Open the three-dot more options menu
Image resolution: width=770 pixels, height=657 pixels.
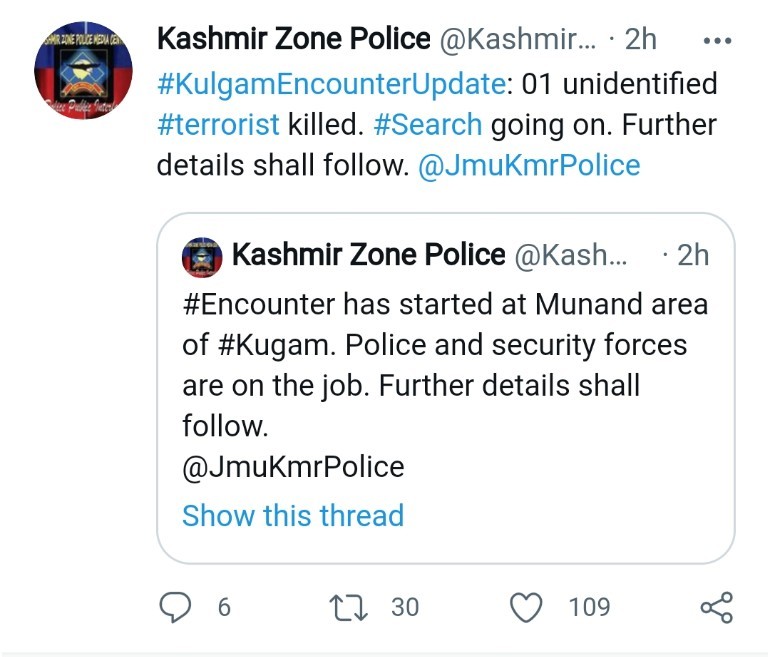(718, 41)
